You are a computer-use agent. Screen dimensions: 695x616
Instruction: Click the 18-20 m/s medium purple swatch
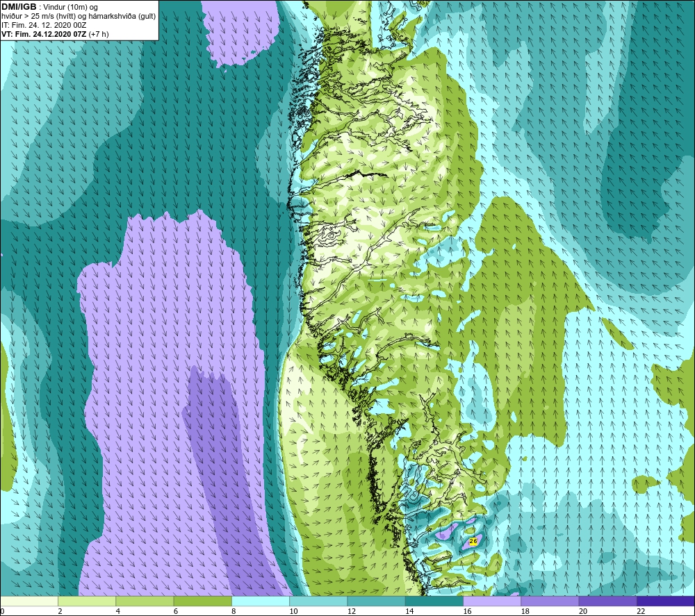[550, 601]
